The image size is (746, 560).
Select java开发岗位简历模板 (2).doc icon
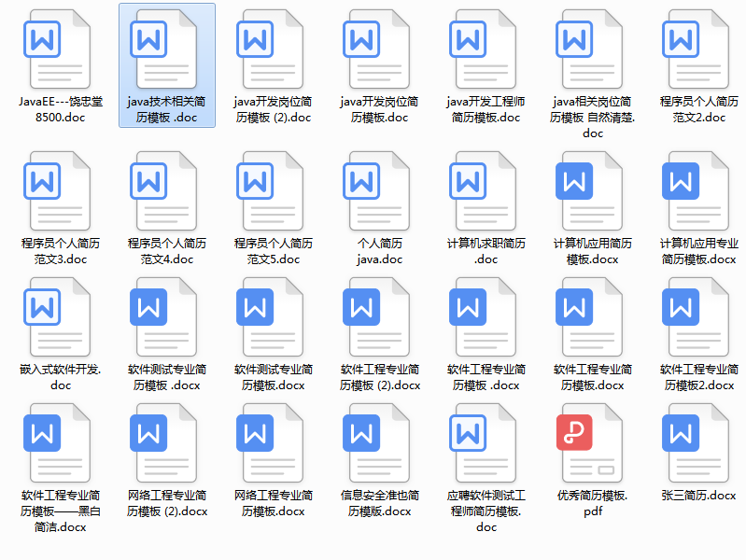click(x=270, y=49)
